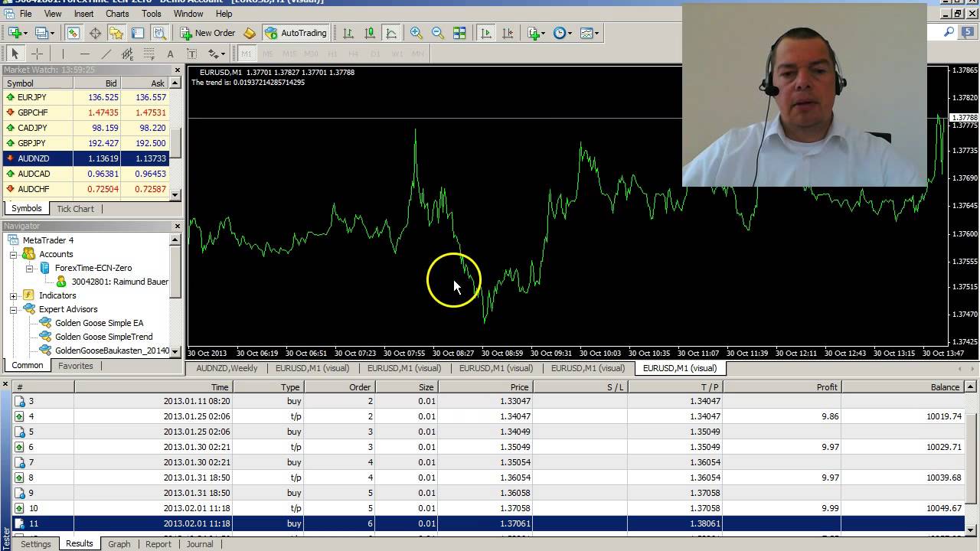The height and width of the screenshot is (551, 980).
Task: Switch chart to line chart mode
Action: point(391,33)
